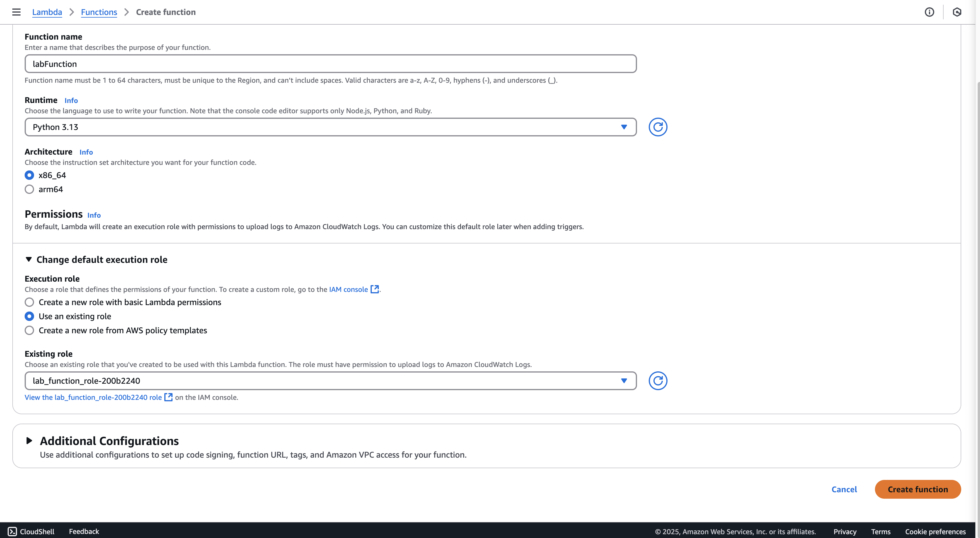Open Runtime Info link
Screen dimensions: 980x538
click(x=71, y=100)
